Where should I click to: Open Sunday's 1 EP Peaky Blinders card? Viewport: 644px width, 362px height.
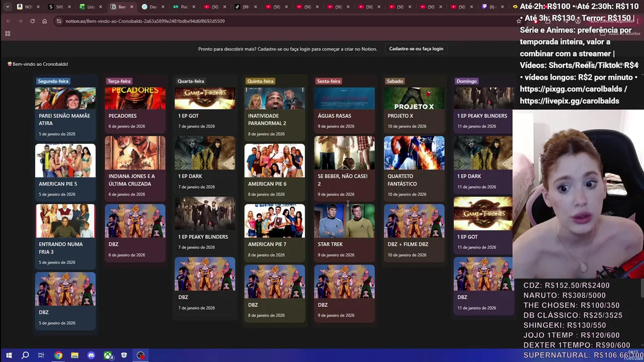(x=483, y=110)
